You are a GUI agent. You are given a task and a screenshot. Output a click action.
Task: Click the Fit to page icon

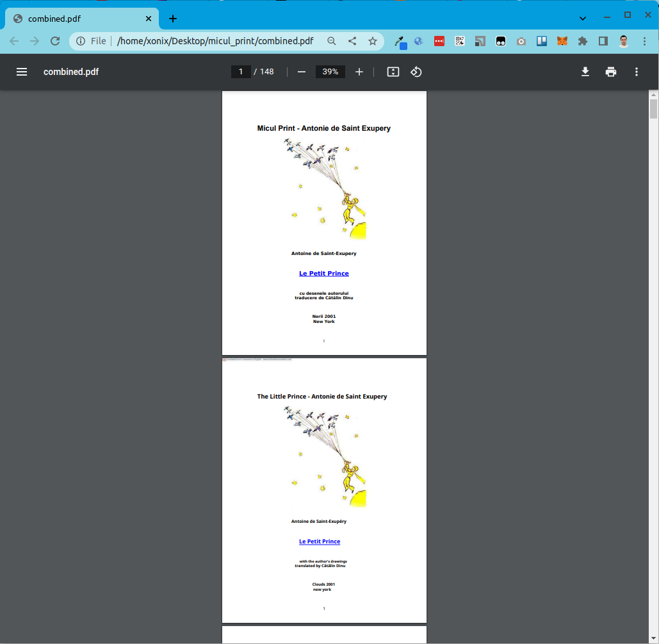(393, 72)
